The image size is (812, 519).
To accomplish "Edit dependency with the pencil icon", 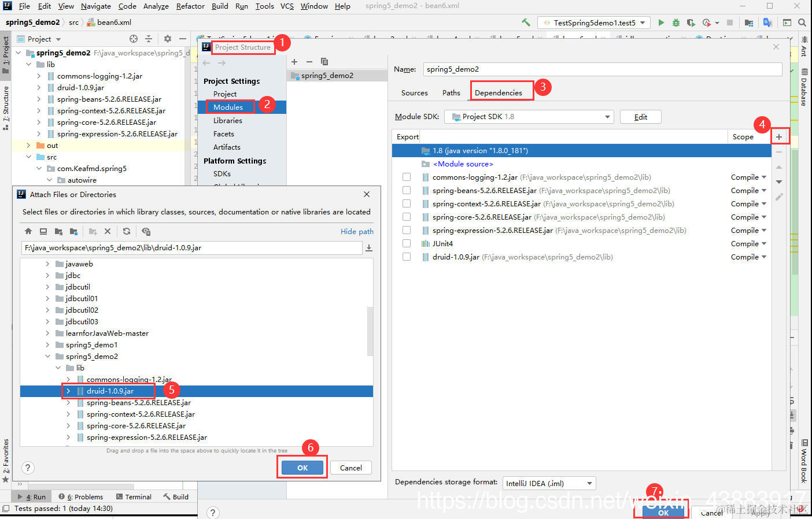I will coord(779,197).
